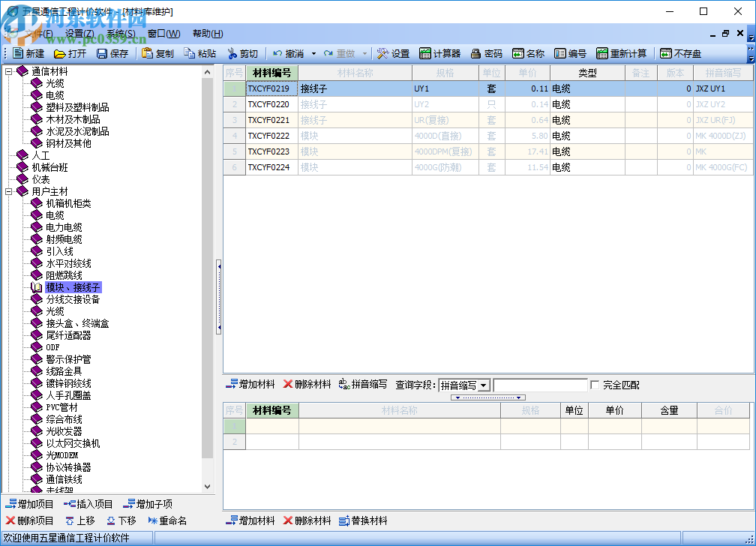756x546 pixels.
Task: Select 分线交接设备 tree item
Action: coord(73,299)
